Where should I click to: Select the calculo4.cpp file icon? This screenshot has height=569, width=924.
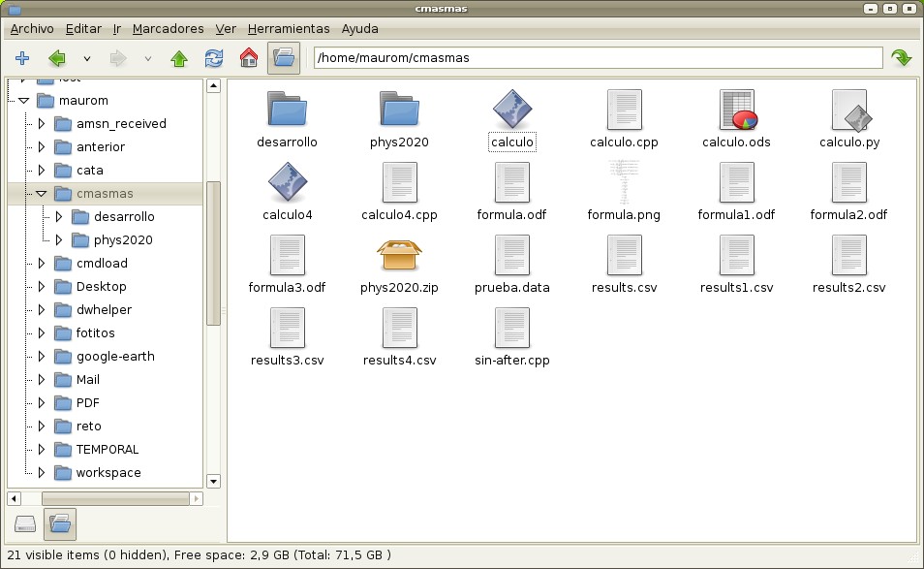[x=400, y=182]
